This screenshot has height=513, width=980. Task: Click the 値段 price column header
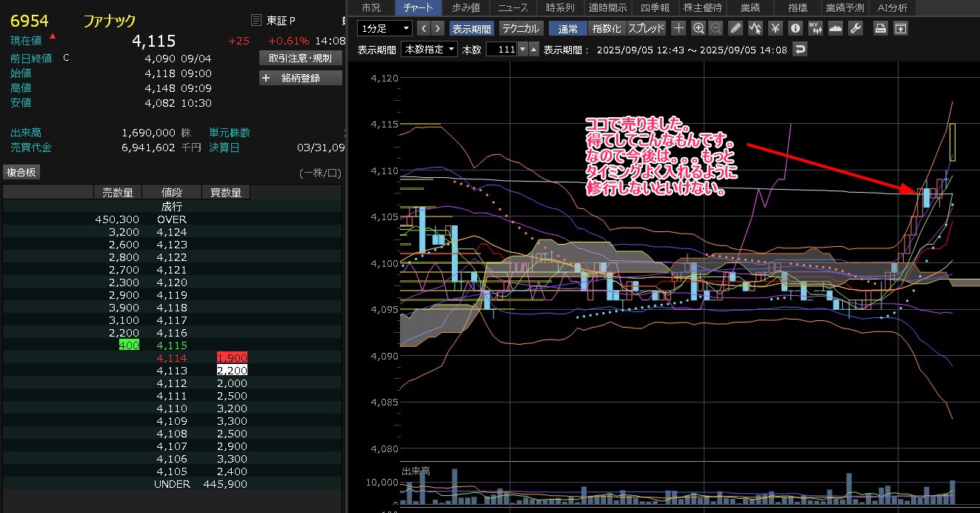[172, 193]
